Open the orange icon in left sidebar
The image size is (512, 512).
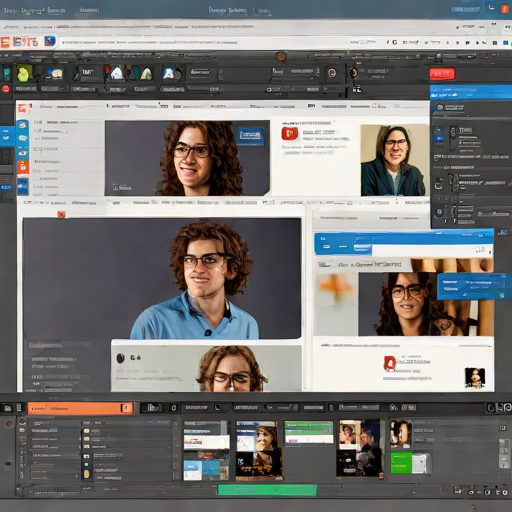[x=23, y=167]
